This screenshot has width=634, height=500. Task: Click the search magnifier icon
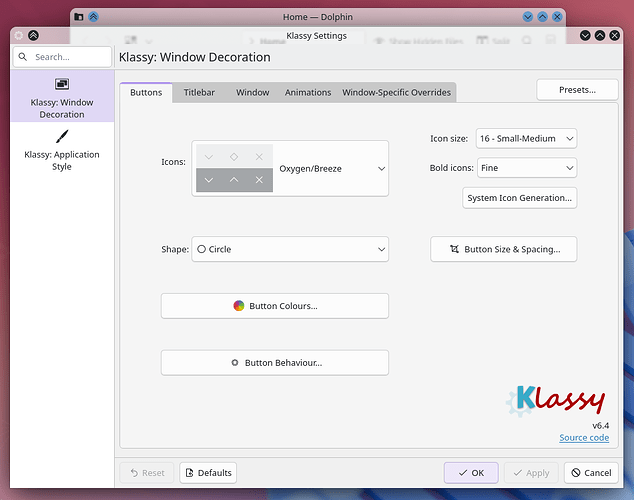coord(23,57)
